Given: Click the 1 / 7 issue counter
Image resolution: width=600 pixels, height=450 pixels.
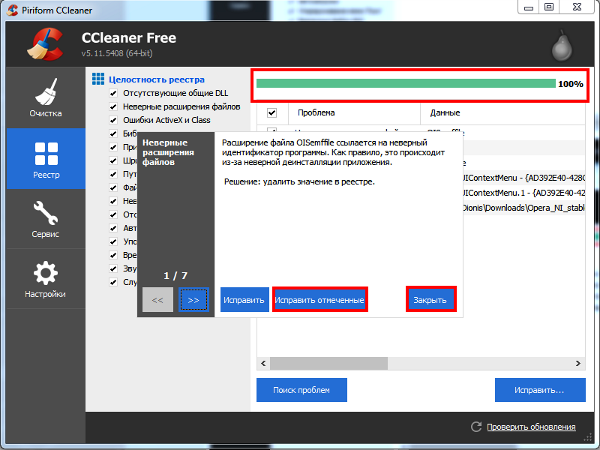Looking at the screenshot, I should coord(175,276).
